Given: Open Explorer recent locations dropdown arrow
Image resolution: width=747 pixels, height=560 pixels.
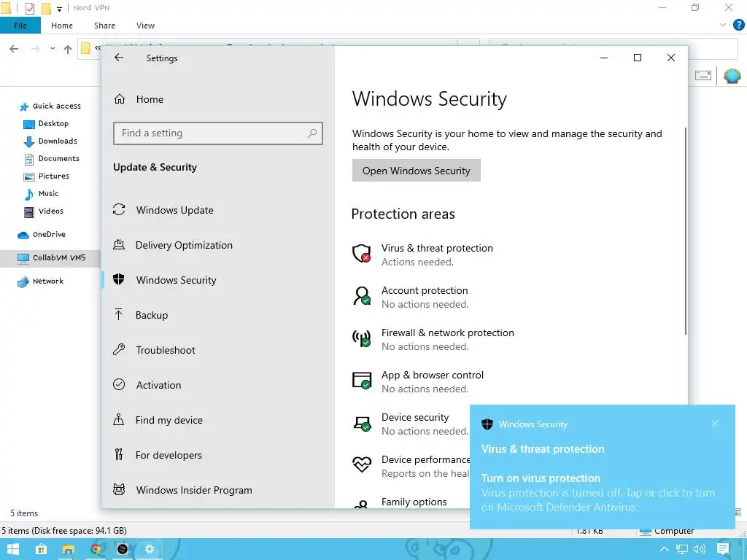Looking at the screenshot, I should [53, 49].
